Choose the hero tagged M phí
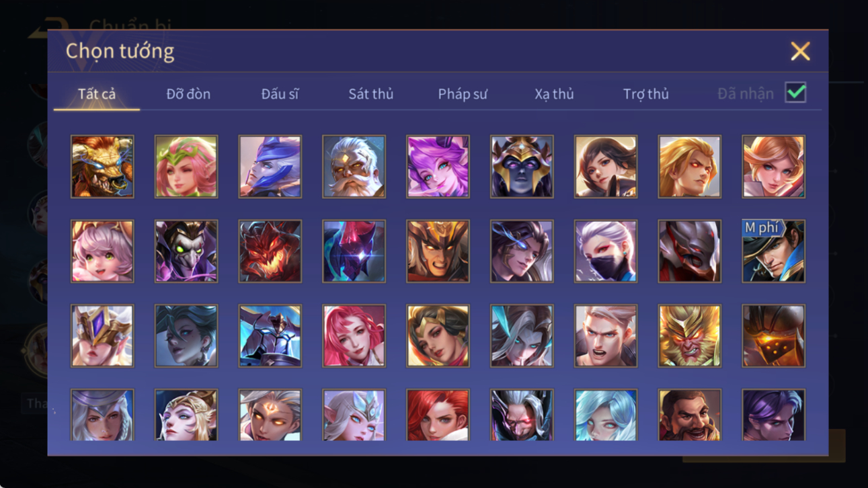The width and height of the screenshot is (868, 488). pos(773,251)
